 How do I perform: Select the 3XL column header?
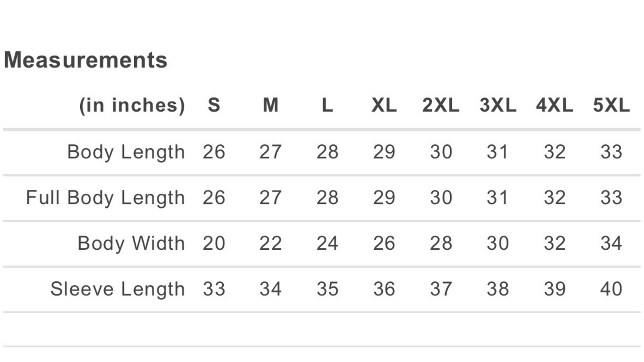point(498,106)
